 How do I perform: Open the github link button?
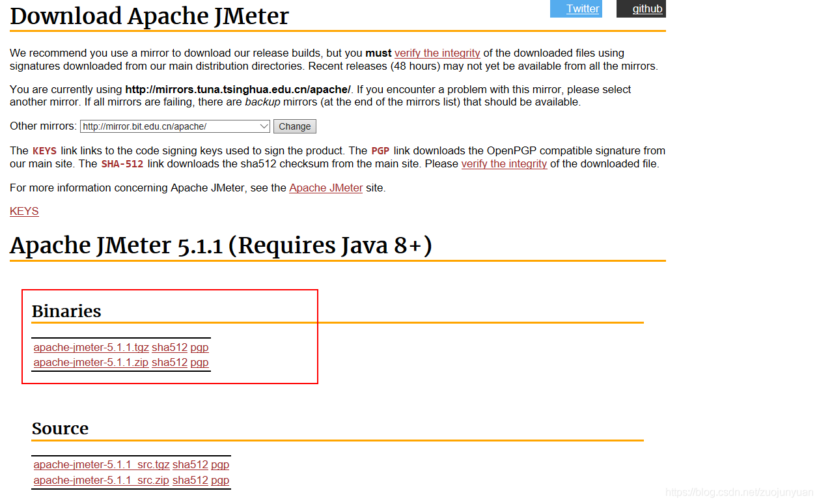click(641, 8)
